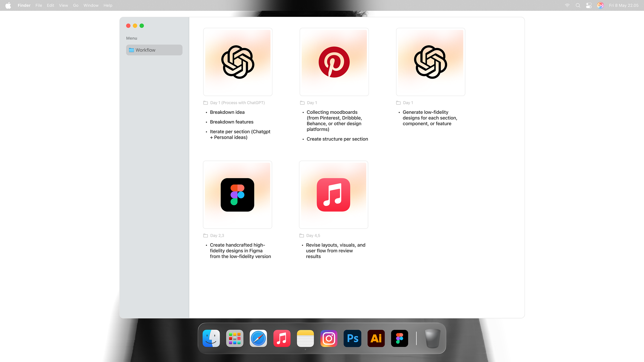Open Launchpad from the Dock
Screen dimensions: 644x362
coord(235,338)
